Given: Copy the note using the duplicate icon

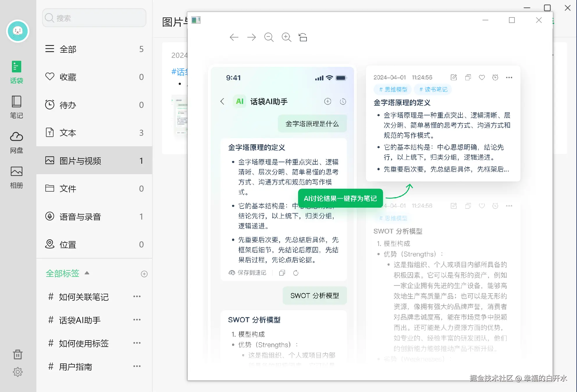Looking at the screenshot, I should coord(468,77).
